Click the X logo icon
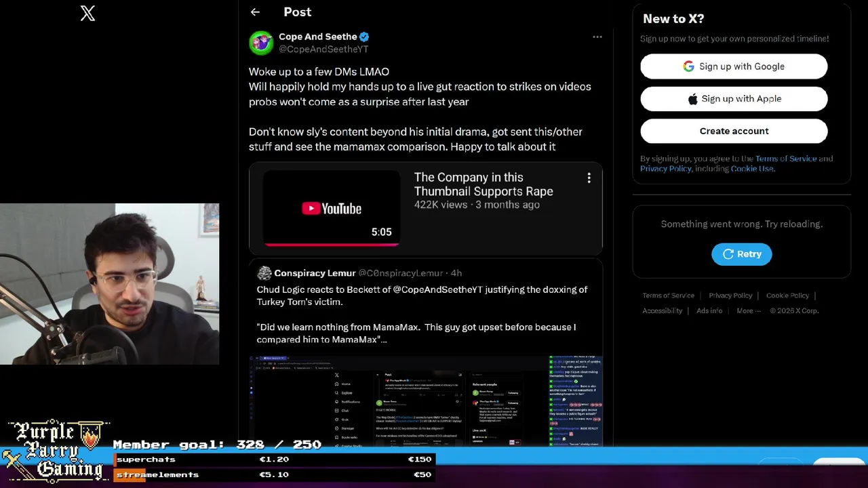Image resolution: width=868 pixels, height=488 pixels. click(x=87, y=13)
